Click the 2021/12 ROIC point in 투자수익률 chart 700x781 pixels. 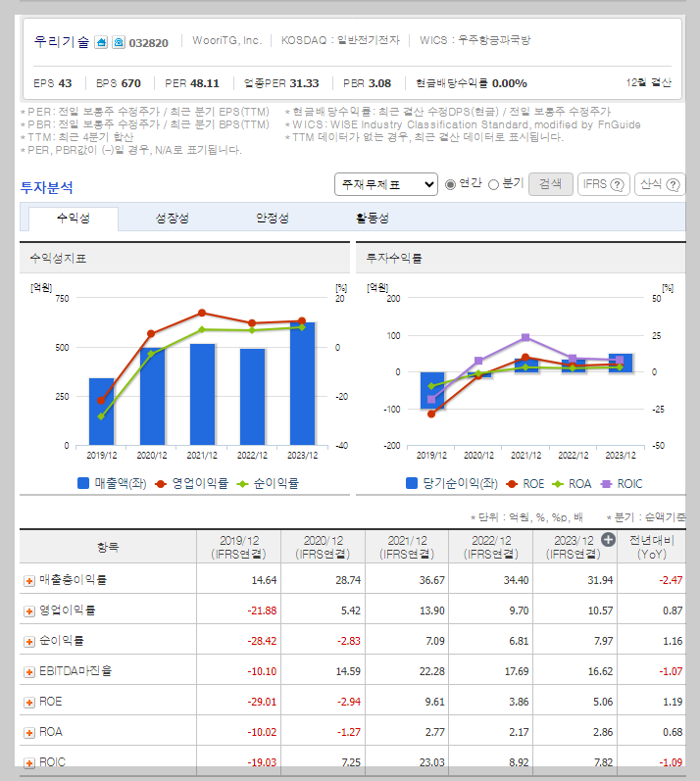(x=525, y=338)
